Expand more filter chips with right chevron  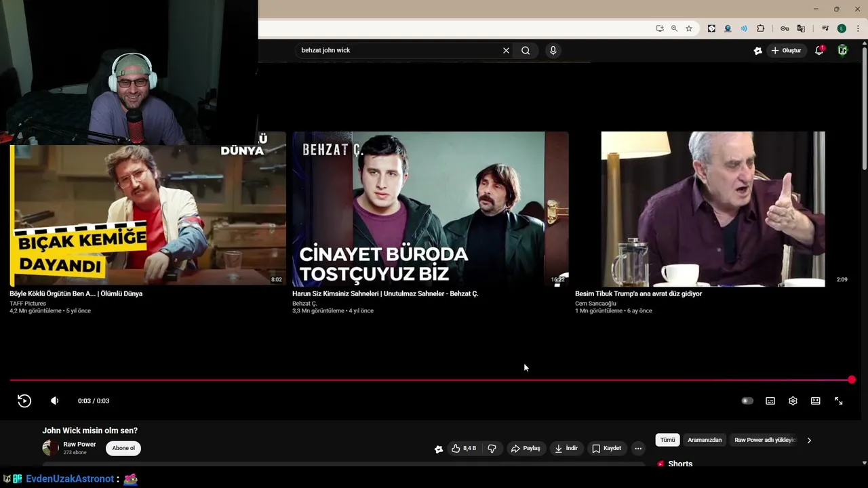tap(809, 440)
